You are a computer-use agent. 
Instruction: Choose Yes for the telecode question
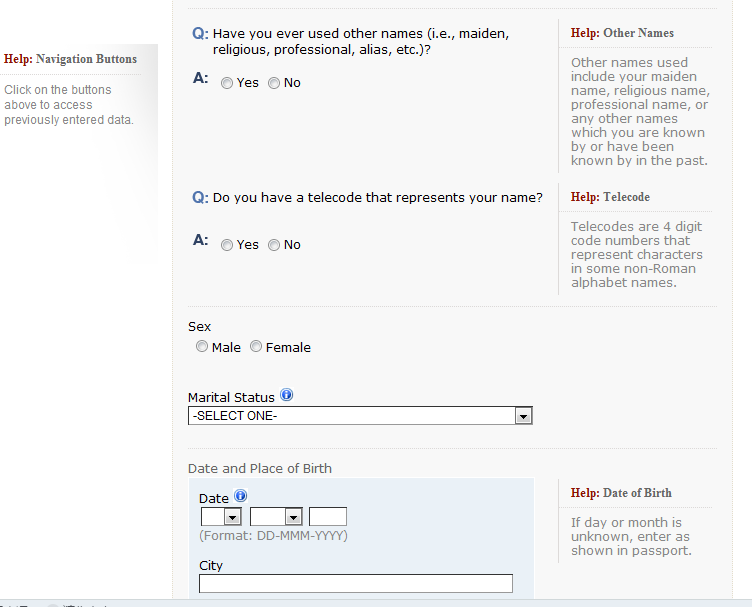click(x=227, y=246)
